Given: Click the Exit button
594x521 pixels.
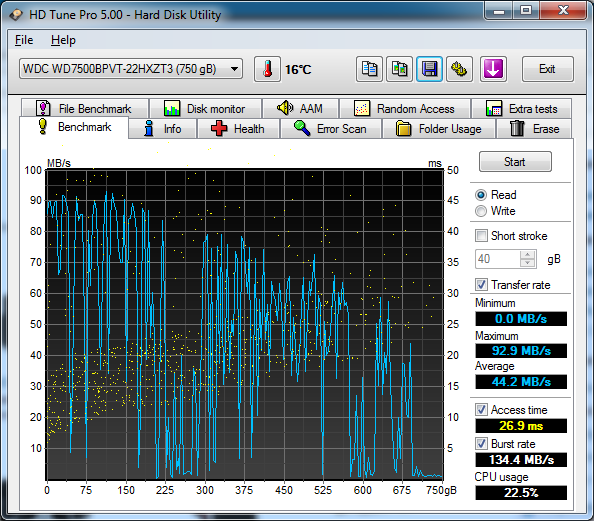Looking at the screenshot, I should pos(547,69).
